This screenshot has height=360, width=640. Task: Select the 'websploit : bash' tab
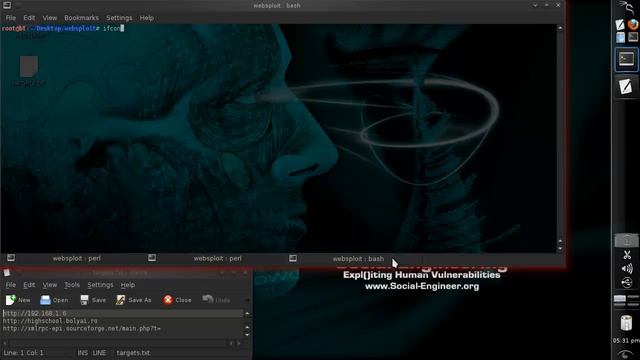(x=358, y=259)
